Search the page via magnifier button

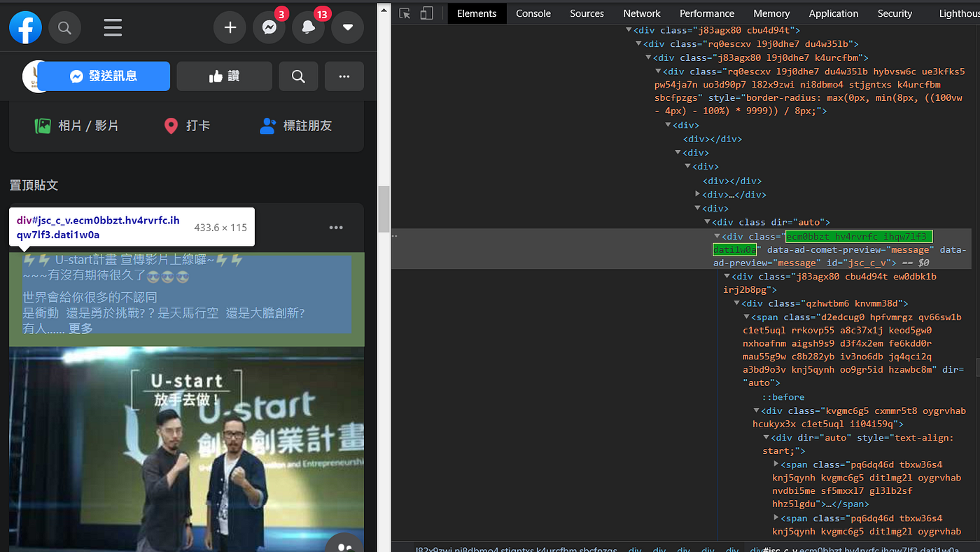(x=298, y=76)
